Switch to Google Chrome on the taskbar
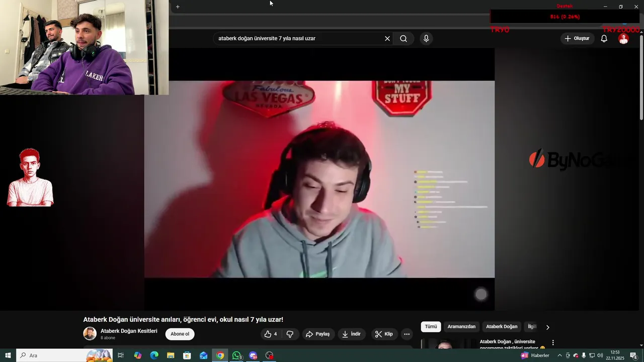This screenshot has height=362, width=644. 220,355
